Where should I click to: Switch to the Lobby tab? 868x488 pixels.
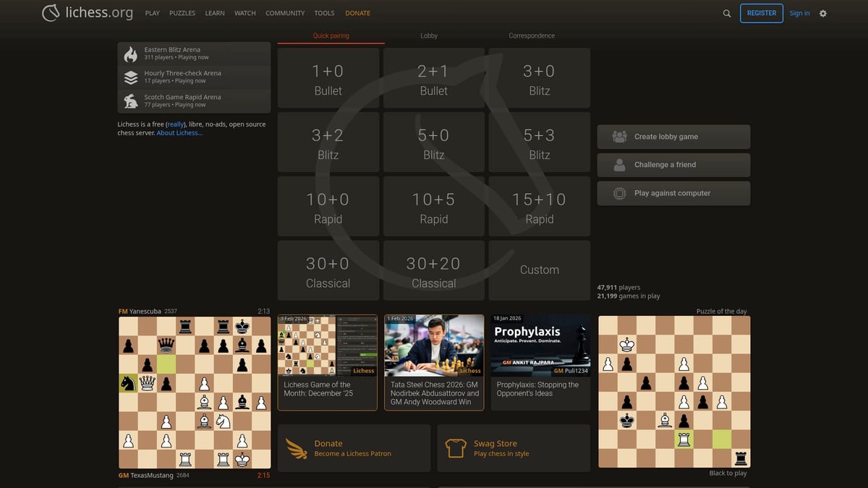pyautogui.click(x=428, y=35)
